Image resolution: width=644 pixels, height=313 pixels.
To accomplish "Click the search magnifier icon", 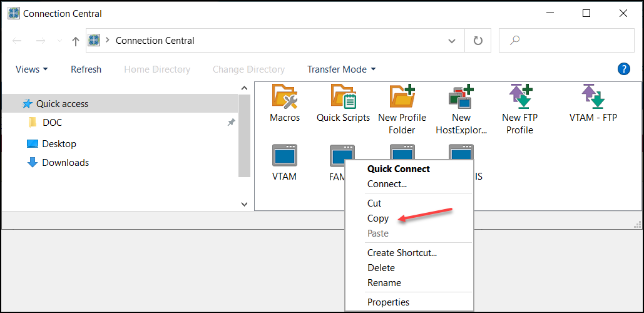I will [514, 40].
